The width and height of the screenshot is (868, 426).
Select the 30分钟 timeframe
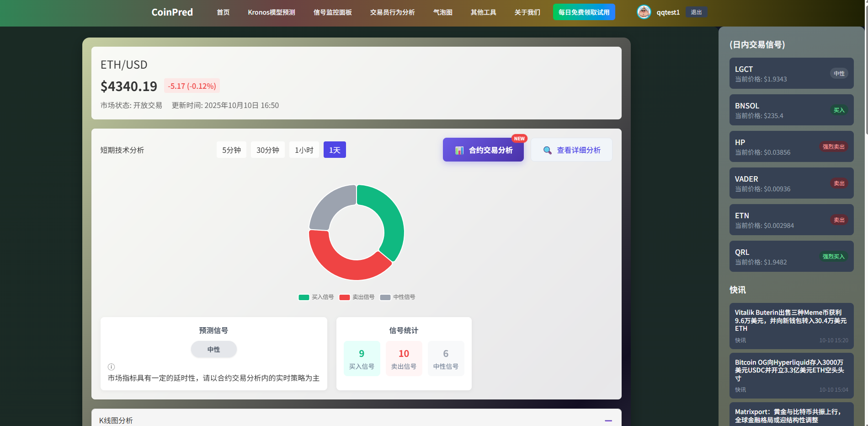click(x=267, y=150)
